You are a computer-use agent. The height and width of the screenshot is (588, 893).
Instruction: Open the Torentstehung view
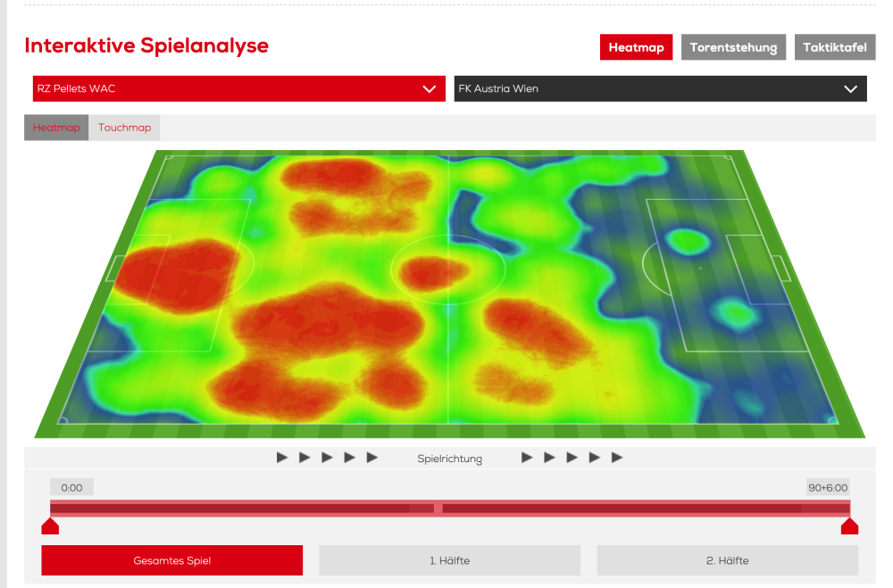(x=733, y=47)
